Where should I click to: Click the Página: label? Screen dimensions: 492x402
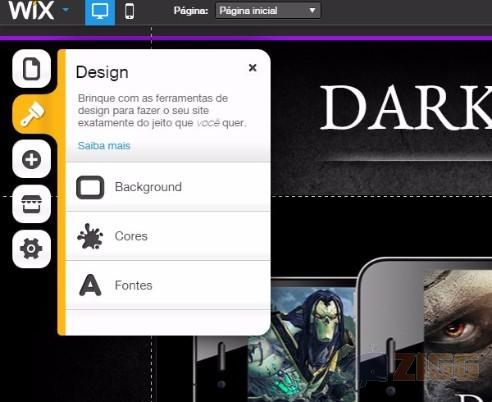[191, 11]
